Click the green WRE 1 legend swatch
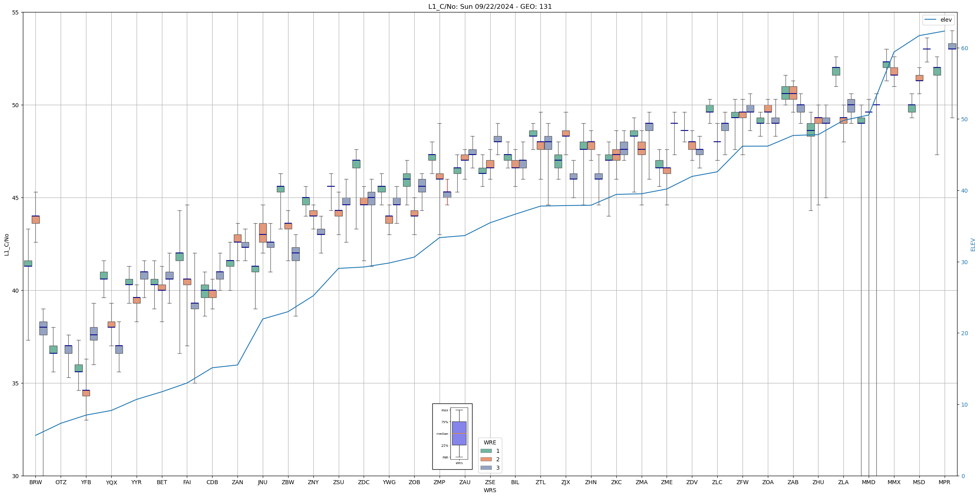 [486, 451]
